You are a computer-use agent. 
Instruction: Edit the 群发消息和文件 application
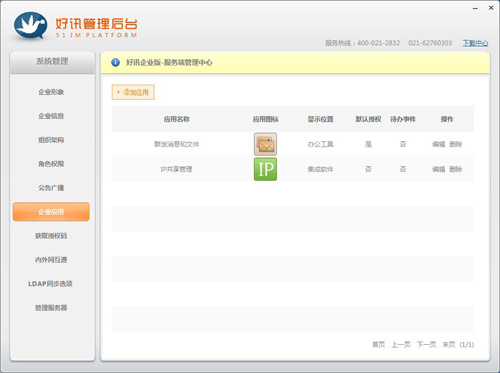pos(438,144)
